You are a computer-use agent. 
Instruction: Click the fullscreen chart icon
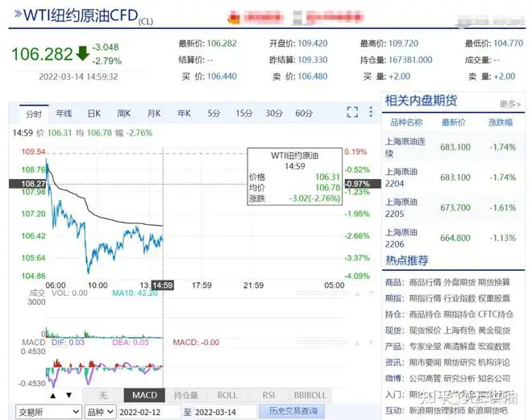coord(352,112)
